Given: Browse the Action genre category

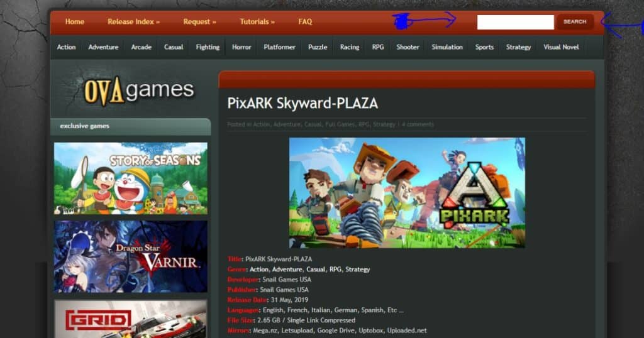Looking at the screenshot, I should click(66, 47).
